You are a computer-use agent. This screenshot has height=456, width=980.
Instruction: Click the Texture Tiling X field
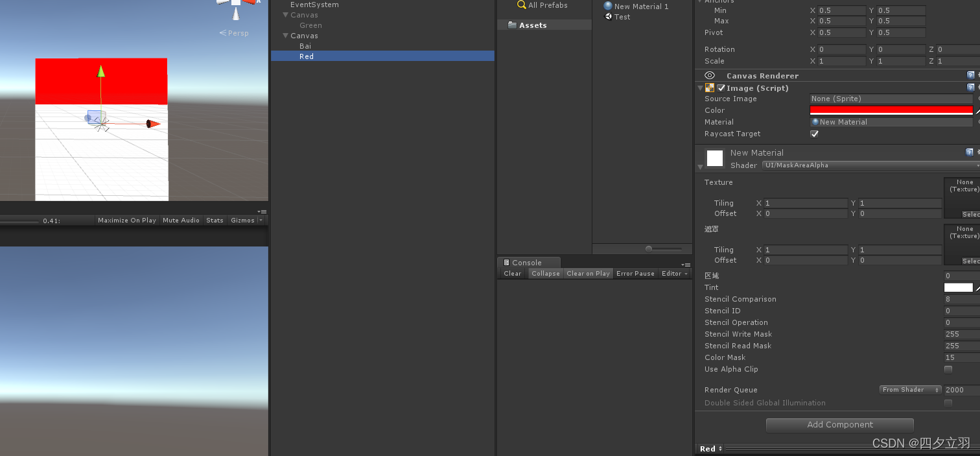tap(806, 203)
